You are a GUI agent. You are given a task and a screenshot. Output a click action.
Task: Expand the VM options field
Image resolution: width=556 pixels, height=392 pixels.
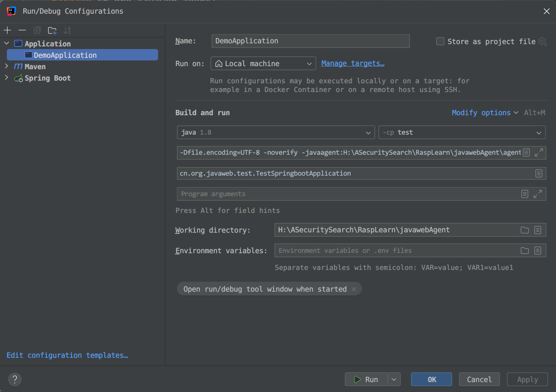[538, 152]
